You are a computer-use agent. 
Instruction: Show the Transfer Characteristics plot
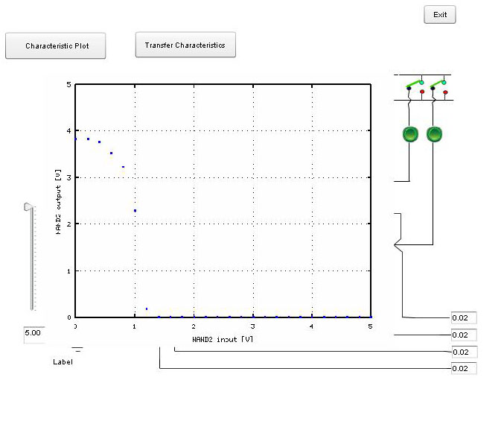(x=185, y=45)
